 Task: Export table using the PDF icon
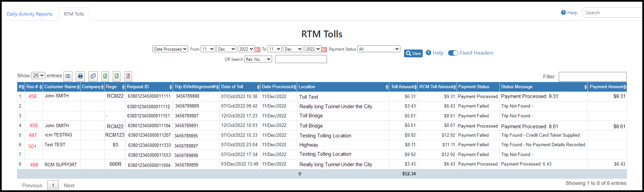point(128,76)
